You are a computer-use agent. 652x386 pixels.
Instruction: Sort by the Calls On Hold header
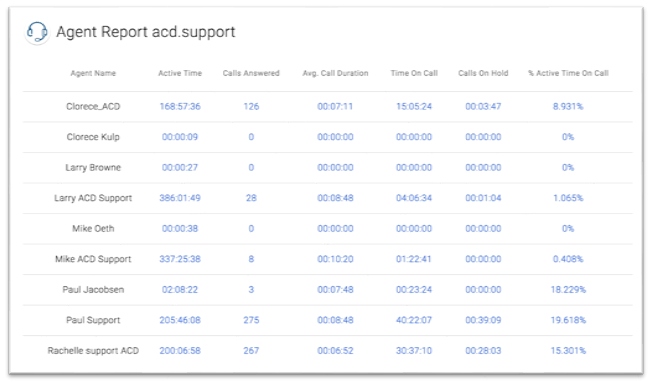pyautogui.click(x=483, y=73)
